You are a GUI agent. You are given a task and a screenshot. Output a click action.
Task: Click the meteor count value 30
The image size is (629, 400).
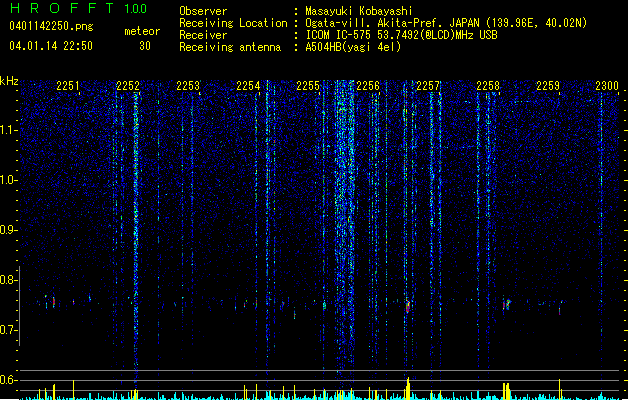point(145,46)
